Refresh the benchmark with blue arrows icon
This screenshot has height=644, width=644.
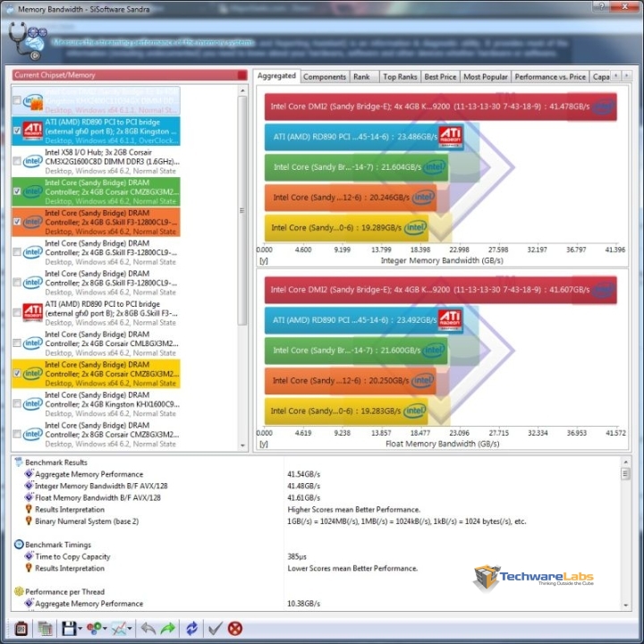191,629
